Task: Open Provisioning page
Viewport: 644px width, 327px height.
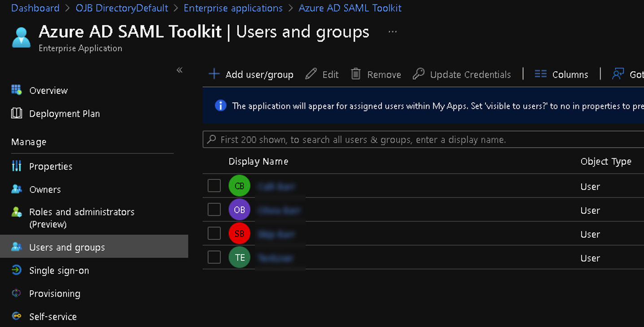Action: [55, 294]
